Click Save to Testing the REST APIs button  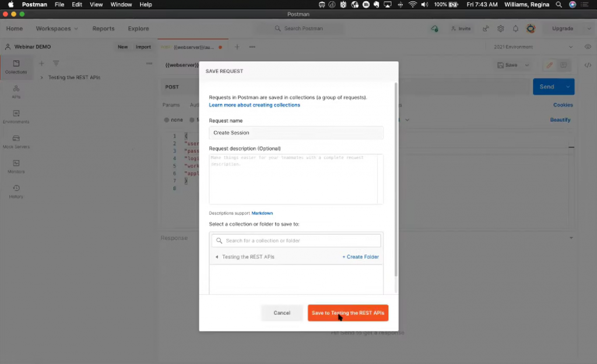point(348,313)
